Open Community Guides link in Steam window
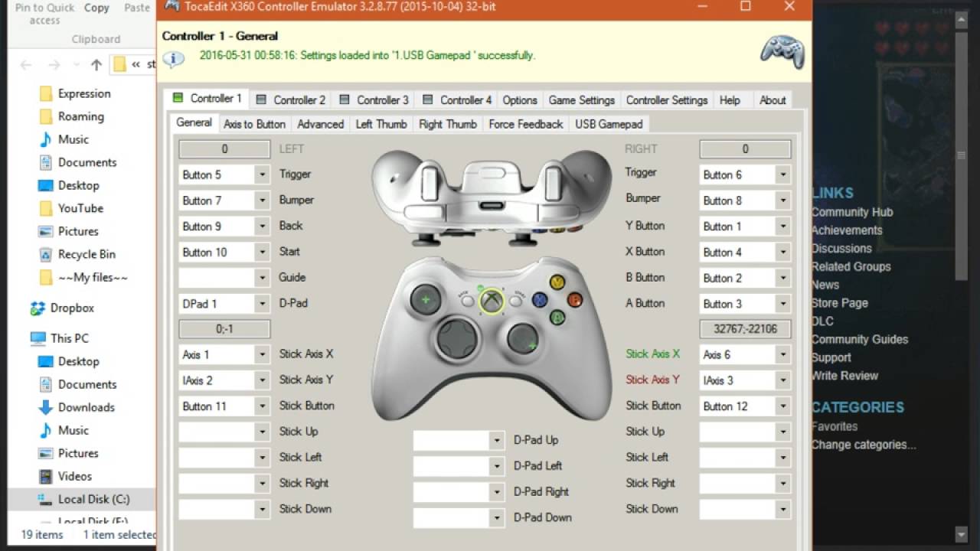The width and height of the screenshot is (980, 551). click(x=860, y=339)
